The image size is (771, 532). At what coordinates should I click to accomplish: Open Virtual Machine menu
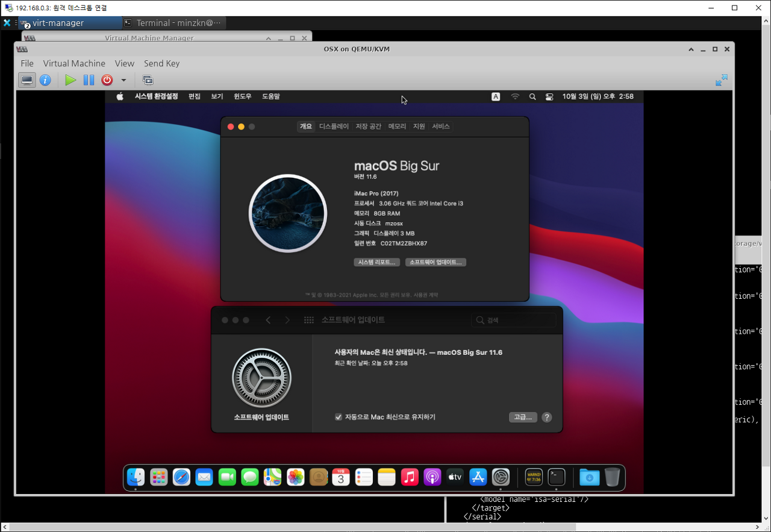pos(74,63)
